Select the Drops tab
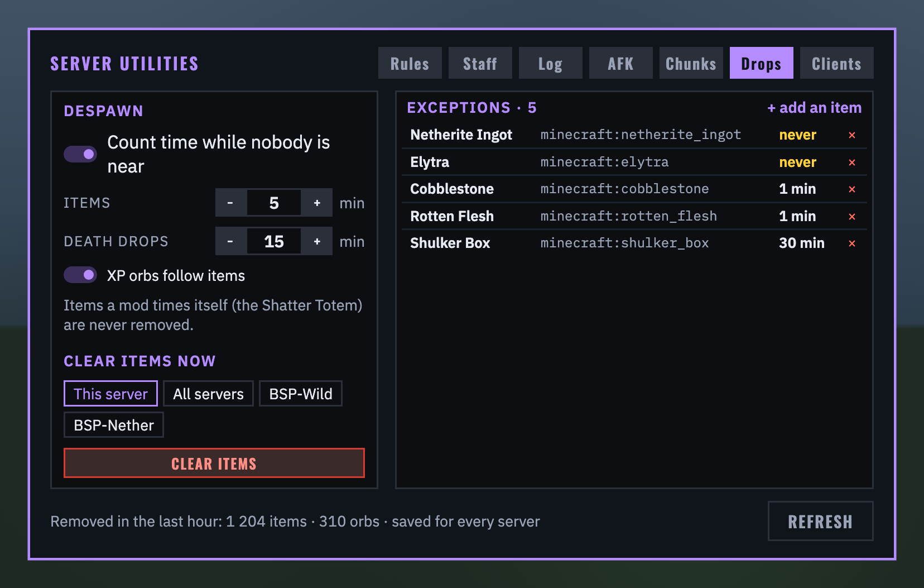This screenshot has height=588, width=924. [762, 63]
